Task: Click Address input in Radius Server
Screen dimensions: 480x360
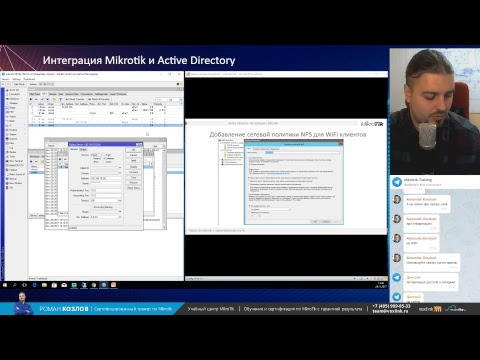Action: (x=106, y=178)
